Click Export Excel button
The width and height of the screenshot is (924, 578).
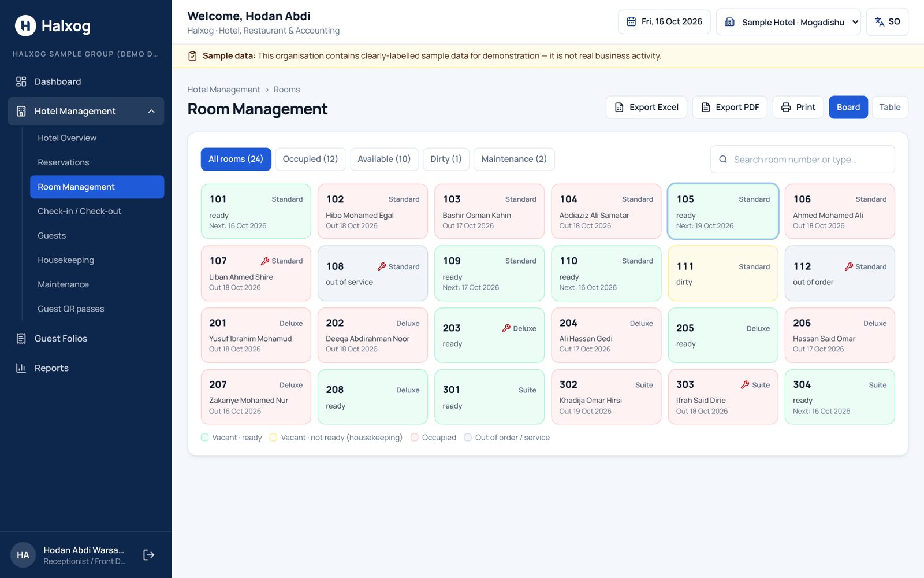click(x=646, y=108)
